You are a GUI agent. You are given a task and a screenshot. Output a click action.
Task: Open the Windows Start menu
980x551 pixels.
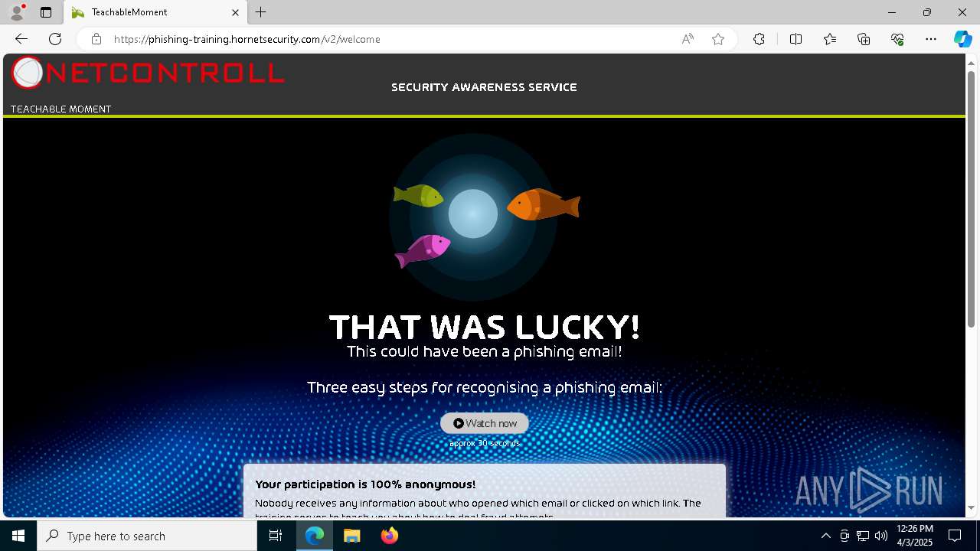pyautogui.click(x=18, y=536)
